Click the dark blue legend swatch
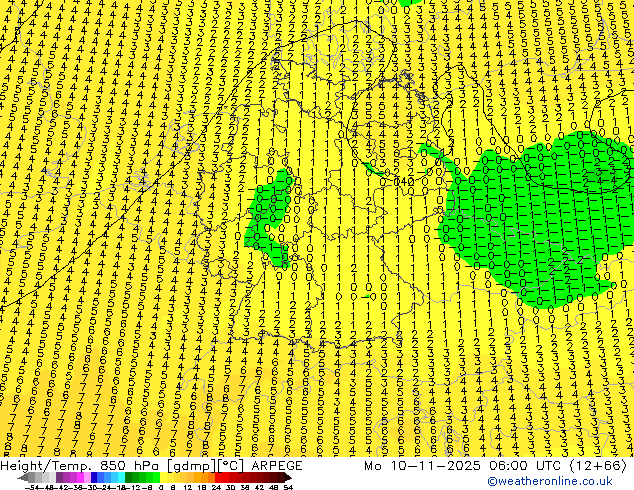Image resolution: width=634 pixels, height=490 pixels. (94, 478)
